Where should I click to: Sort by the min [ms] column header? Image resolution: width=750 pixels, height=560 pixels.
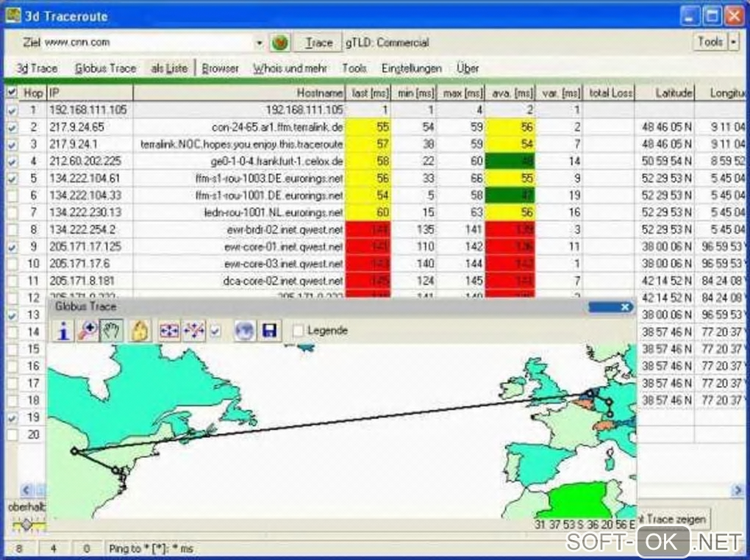[x=414, y=93]
